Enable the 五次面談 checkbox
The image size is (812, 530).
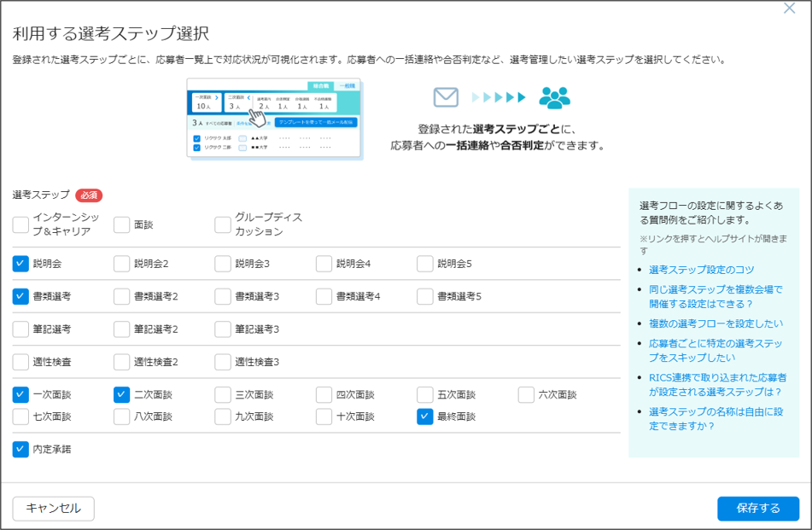tap(424, 394)
